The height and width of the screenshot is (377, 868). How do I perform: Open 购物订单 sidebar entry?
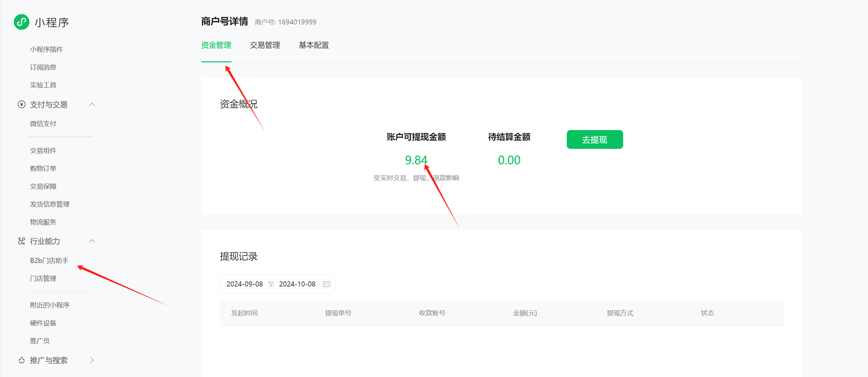point(43,168)
